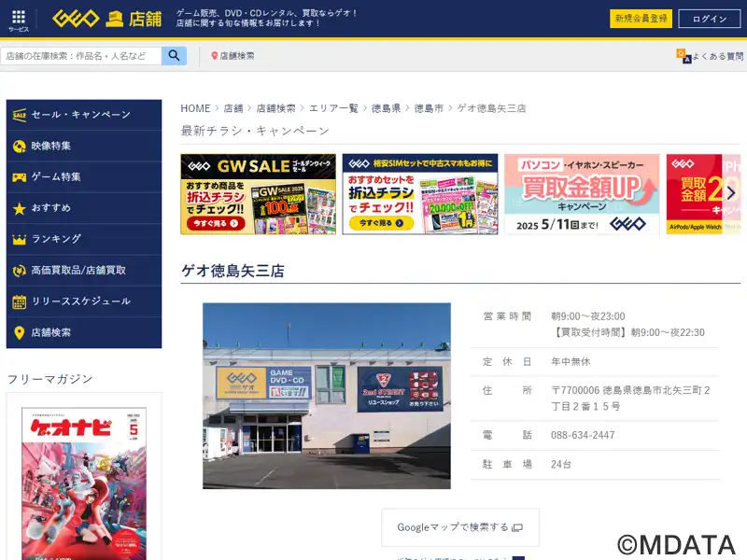Click the gamepad icon for ゲーム特集

(19, 177)
